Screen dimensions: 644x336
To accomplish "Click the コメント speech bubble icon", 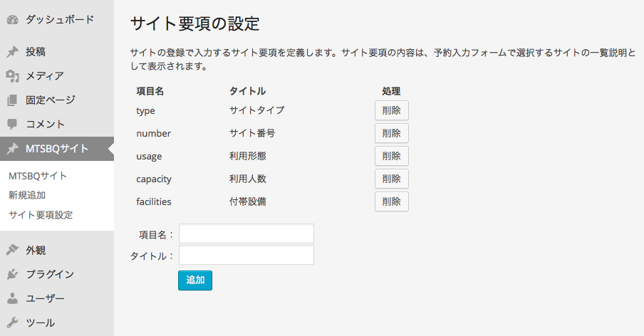I will (x=12, y=125).
